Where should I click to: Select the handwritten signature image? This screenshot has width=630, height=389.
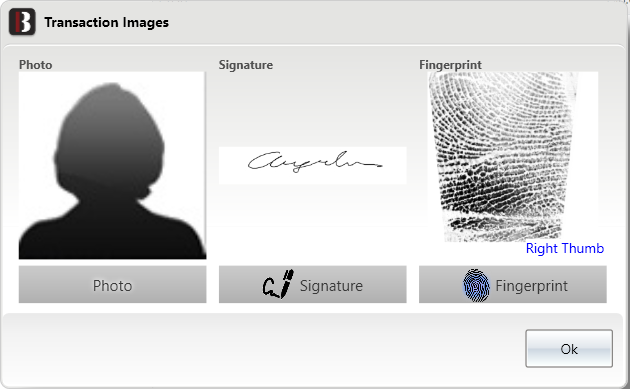point(313,166)
